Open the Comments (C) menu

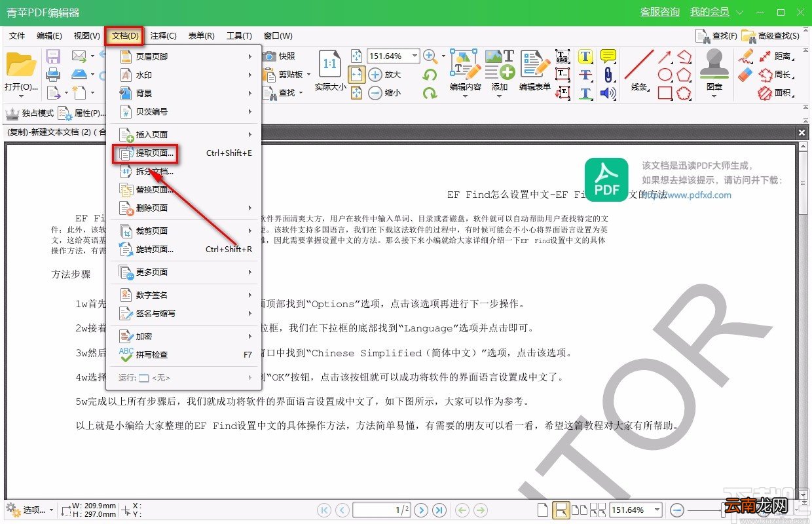163,36
